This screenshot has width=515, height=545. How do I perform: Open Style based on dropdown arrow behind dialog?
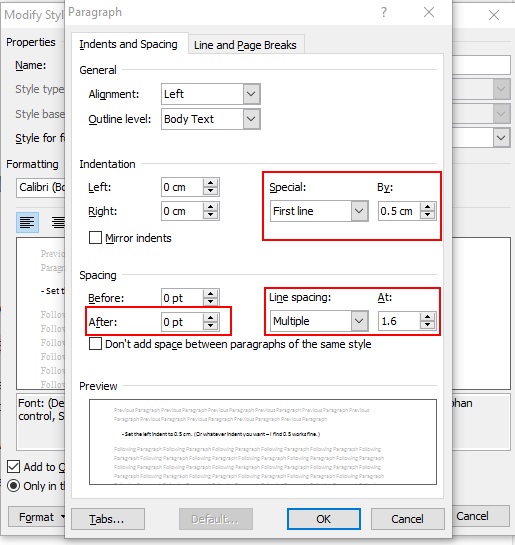click(501, 113)
